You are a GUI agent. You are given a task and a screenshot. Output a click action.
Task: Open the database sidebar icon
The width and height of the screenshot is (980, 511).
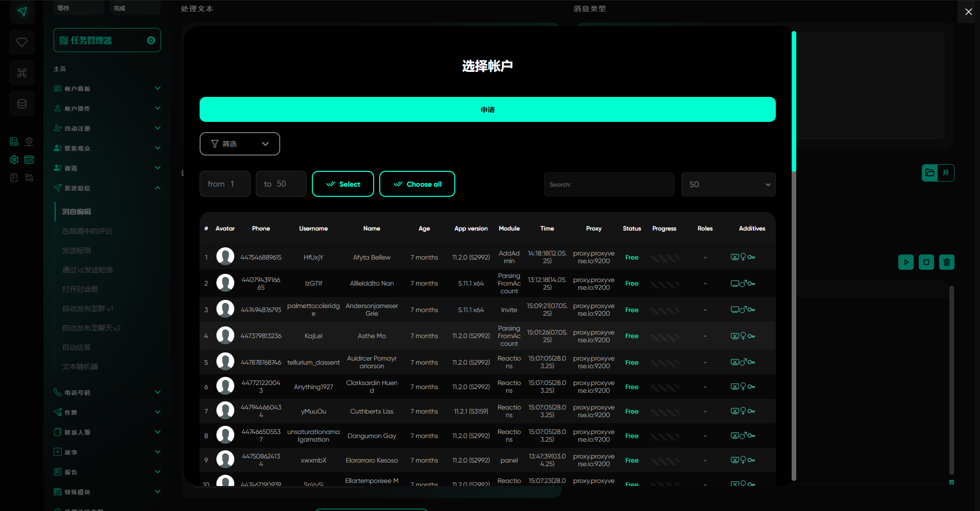22,104
